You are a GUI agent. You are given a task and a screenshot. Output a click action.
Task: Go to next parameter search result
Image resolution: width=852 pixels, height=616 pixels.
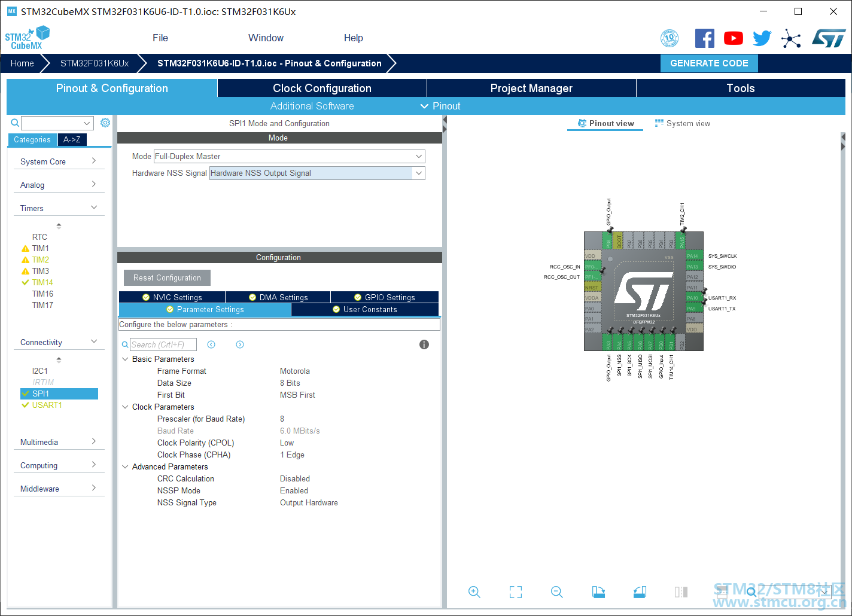(x=240, y=344)
